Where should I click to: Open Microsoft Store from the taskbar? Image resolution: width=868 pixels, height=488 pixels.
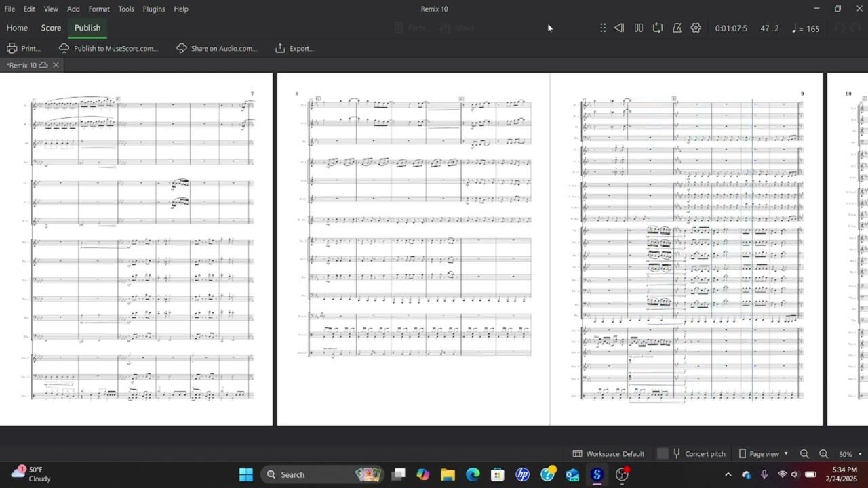[497, 474]
